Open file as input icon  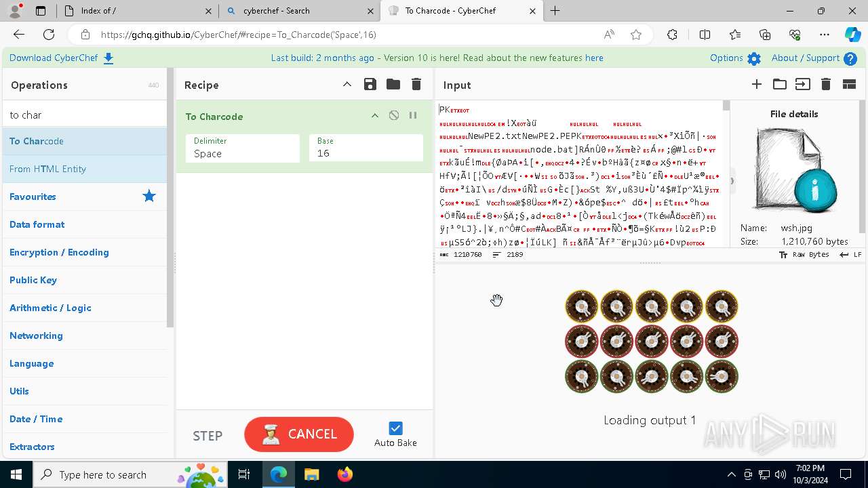tap(803, 85)
